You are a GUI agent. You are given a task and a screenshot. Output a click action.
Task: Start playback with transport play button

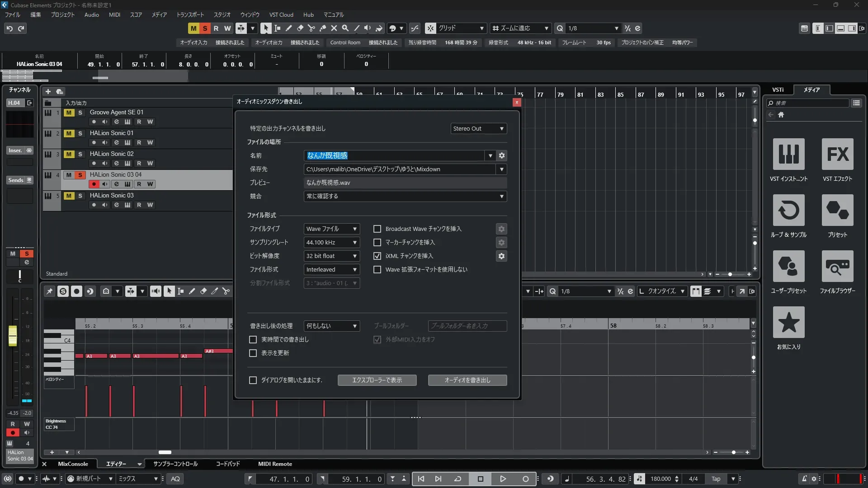[503, 479]
